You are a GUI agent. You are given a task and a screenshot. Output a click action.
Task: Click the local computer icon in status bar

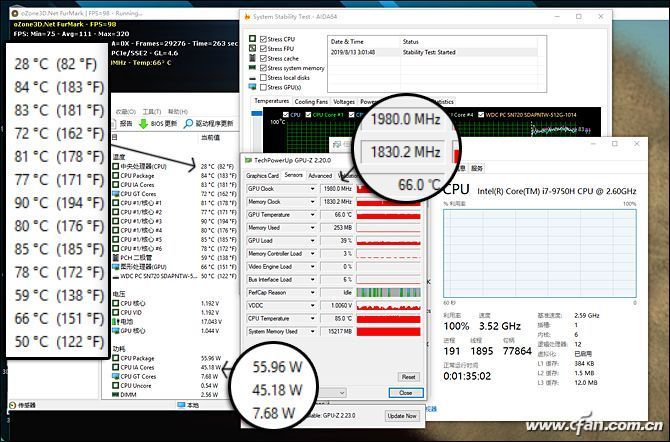[181, 405]
